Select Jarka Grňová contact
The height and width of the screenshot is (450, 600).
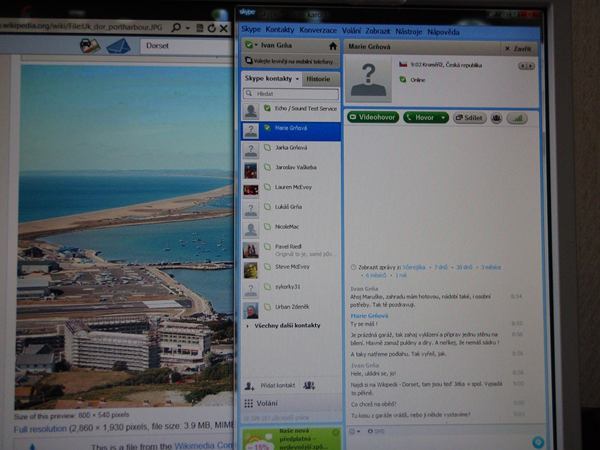(291, 150)
